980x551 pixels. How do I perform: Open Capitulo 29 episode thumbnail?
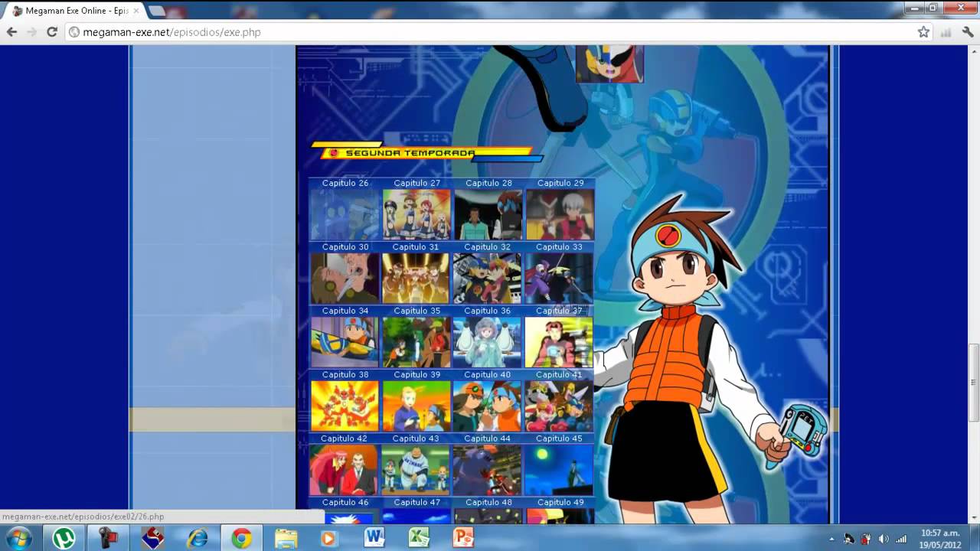[x=560, y=214]
